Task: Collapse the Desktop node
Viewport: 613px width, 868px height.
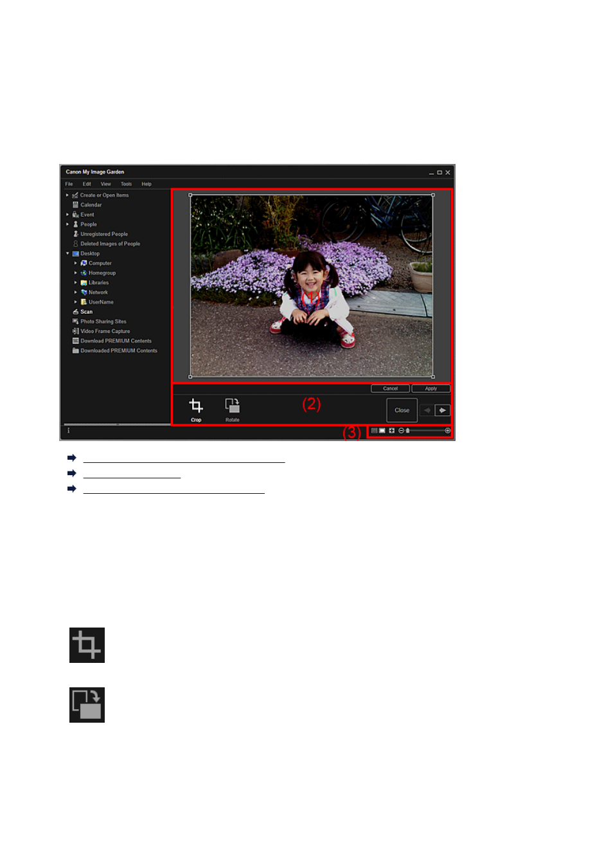Action: pos(67,253)
